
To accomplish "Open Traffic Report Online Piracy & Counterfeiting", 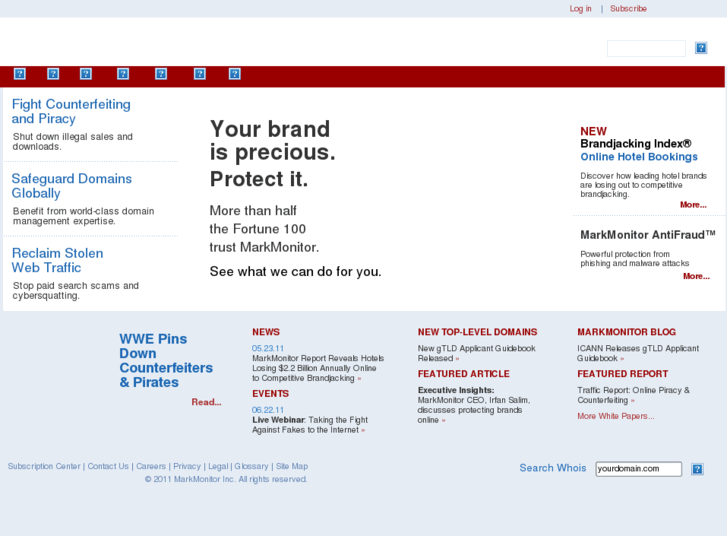I will (633, 395).
